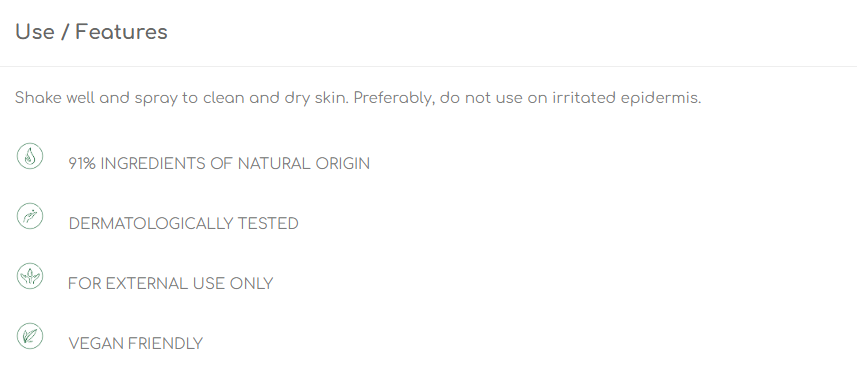Click the word 'epidermis' in the instructions
The height and width of the screenshot is (389, 857).
tap(659, 99)
